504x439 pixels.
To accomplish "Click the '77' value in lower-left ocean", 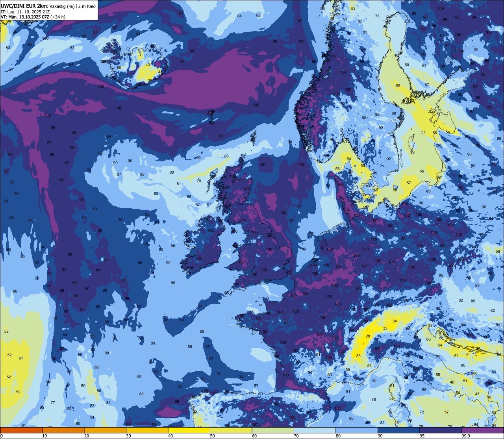I will point(53,402).
